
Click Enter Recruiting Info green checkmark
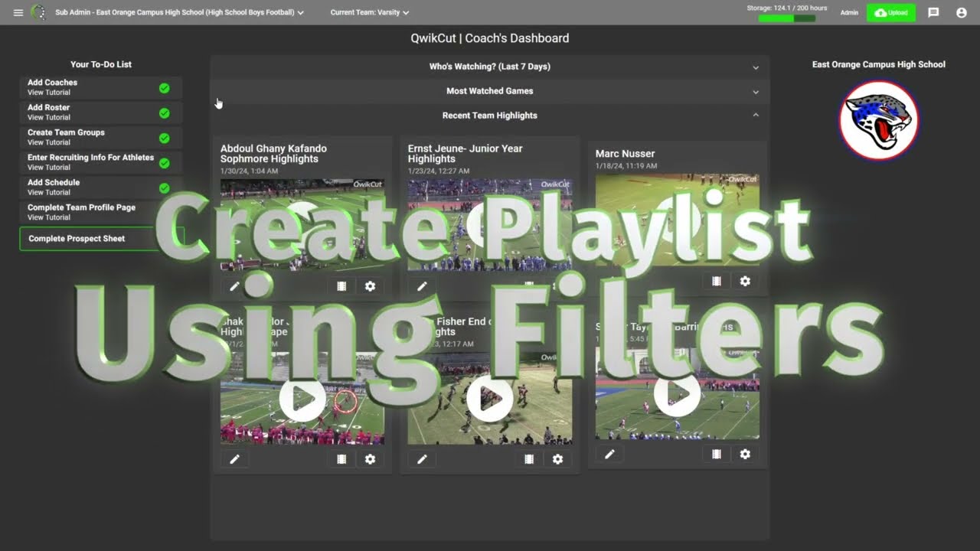coord(164,163)
